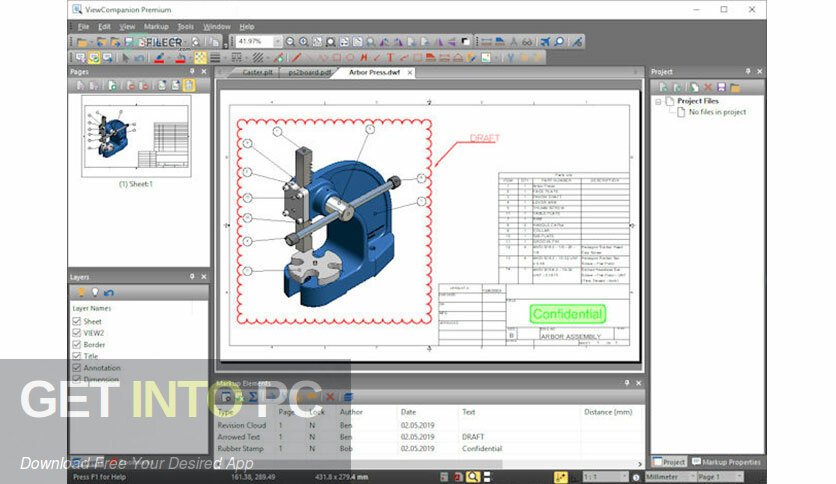Viewport: 836px width, 484px height.
Task: Open dropdown arrow next to pen color swatch
Action: coord(169,58)
